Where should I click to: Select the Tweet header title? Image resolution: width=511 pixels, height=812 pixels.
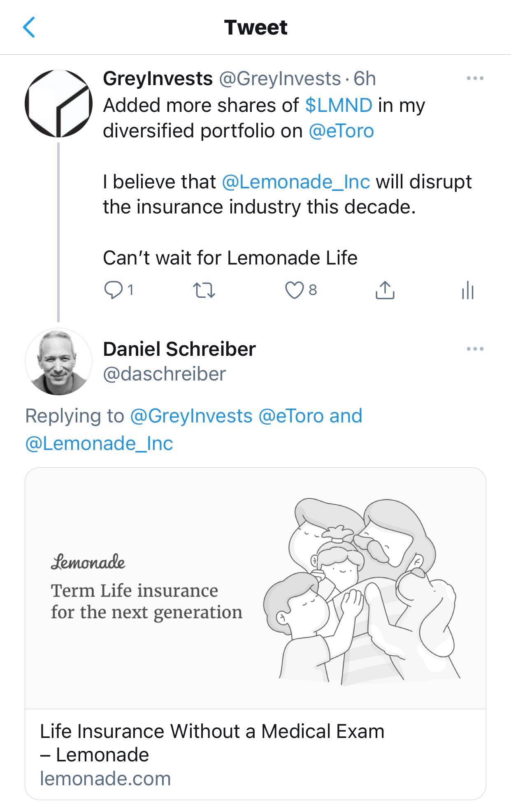pyautogui.click(x=255, y=28)
